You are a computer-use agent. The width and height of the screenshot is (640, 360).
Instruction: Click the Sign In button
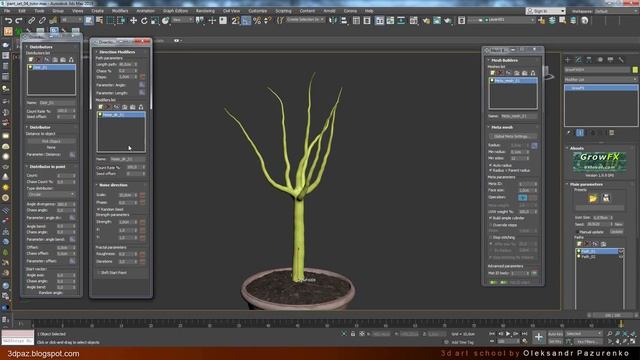(545, 11)
